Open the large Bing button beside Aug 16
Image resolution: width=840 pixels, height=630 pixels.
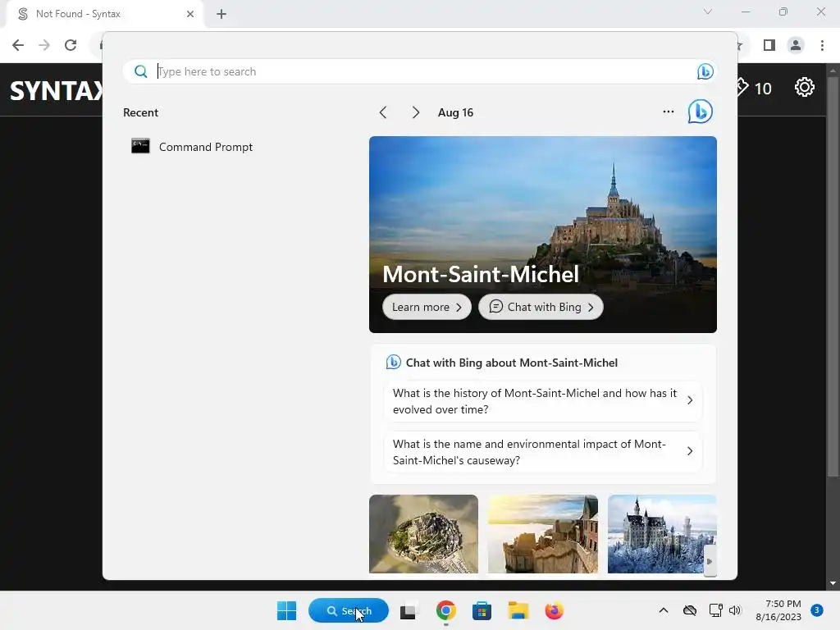(x=701, y=112)
